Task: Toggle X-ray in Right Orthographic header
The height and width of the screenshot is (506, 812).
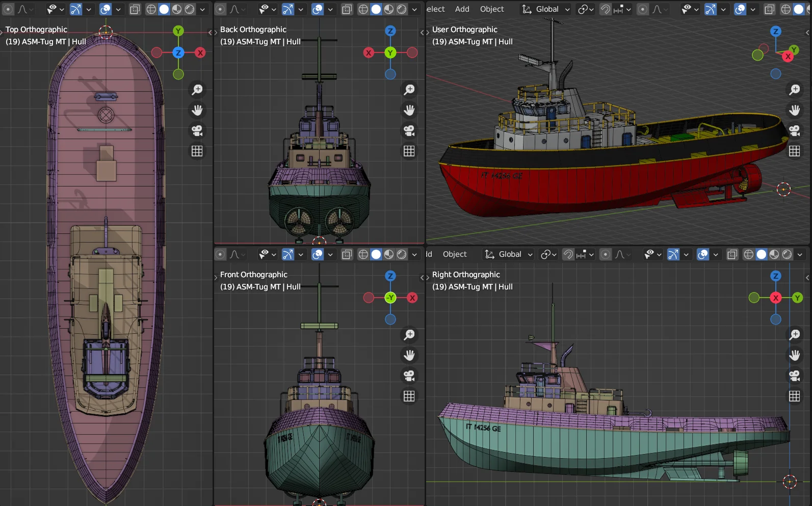Action: pos(732,254)
